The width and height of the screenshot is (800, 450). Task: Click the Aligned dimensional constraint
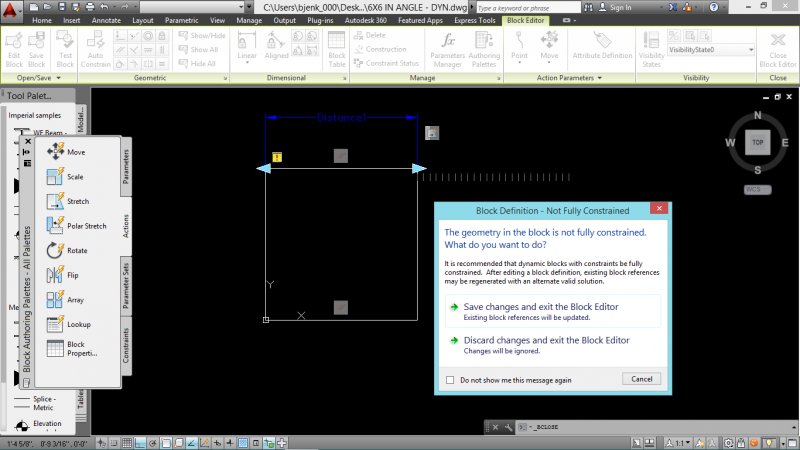click(x=276, y=46)
